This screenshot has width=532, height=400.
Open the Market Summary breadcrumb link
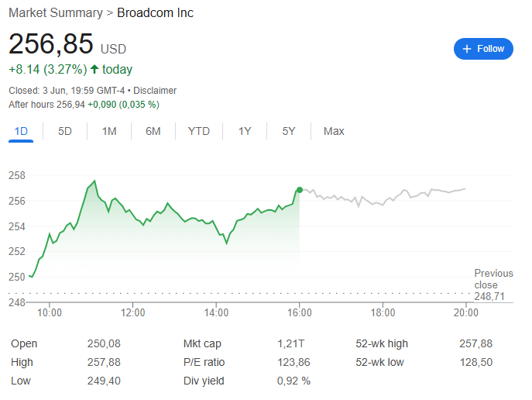coord(56,13)
